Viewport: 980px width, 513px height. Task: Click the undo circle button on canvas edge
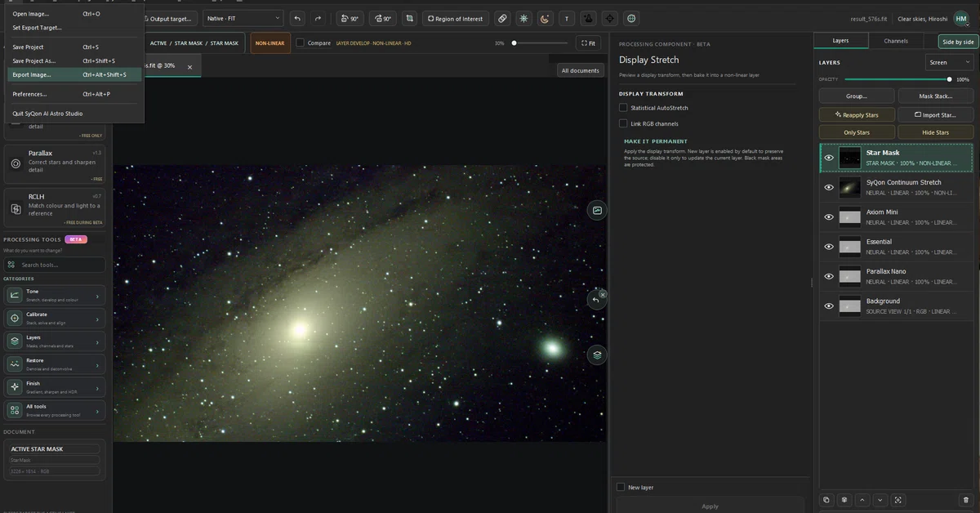tap(597, 300)
